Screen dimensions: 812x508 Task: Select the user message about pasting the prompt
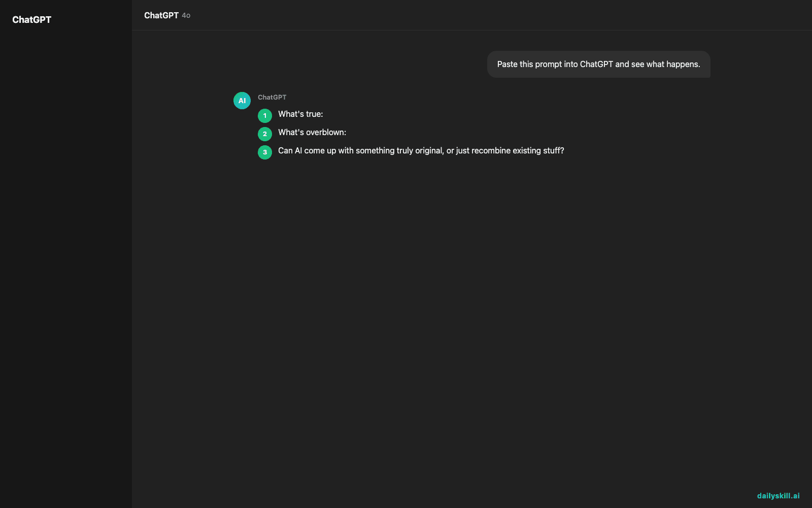[x=598, y=64]
